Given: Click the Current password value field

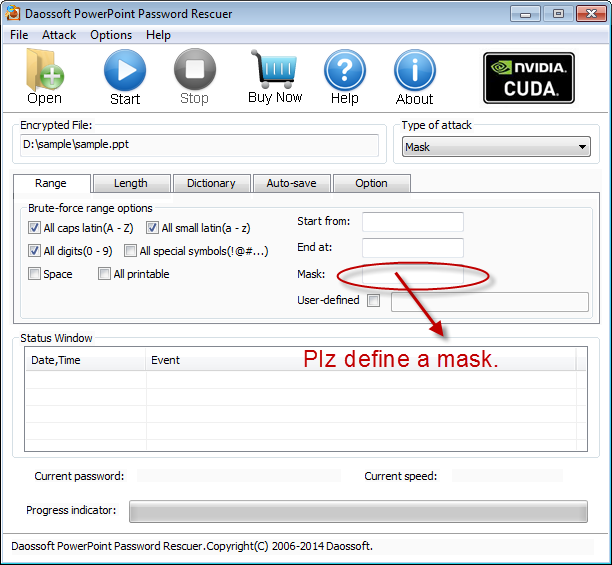Looking at the screenshot, I should pos(239,476).
